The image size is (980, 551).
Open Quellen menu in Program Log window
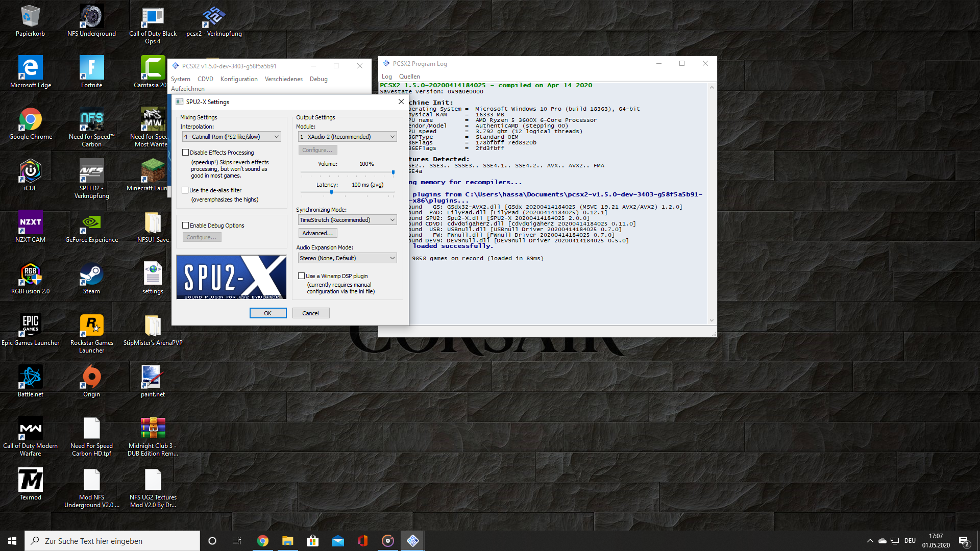409,77
